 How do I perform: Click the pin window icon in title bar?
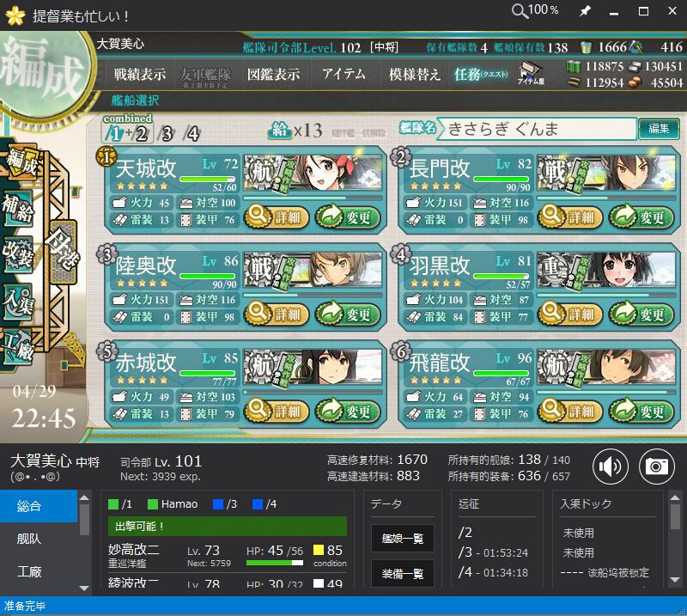(585, 11)
